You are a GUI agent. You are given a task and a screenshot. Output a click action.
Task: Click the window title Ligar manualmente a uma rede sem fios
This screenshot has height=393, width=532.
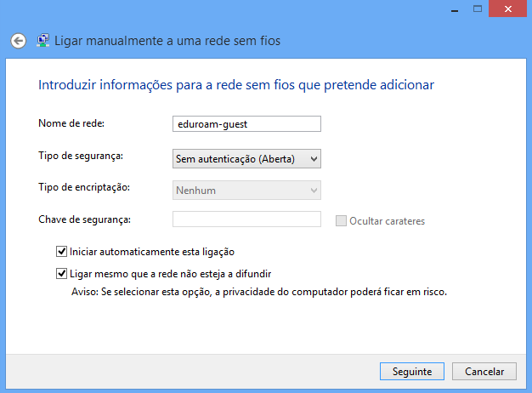(x=167, y=41)
